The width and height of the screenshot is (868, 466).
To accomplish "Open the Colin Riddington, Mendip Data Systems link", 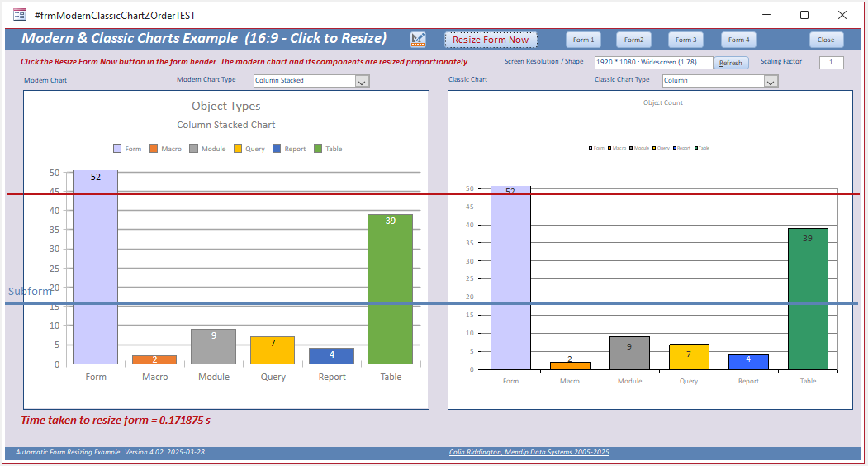I will pos(529,452).
